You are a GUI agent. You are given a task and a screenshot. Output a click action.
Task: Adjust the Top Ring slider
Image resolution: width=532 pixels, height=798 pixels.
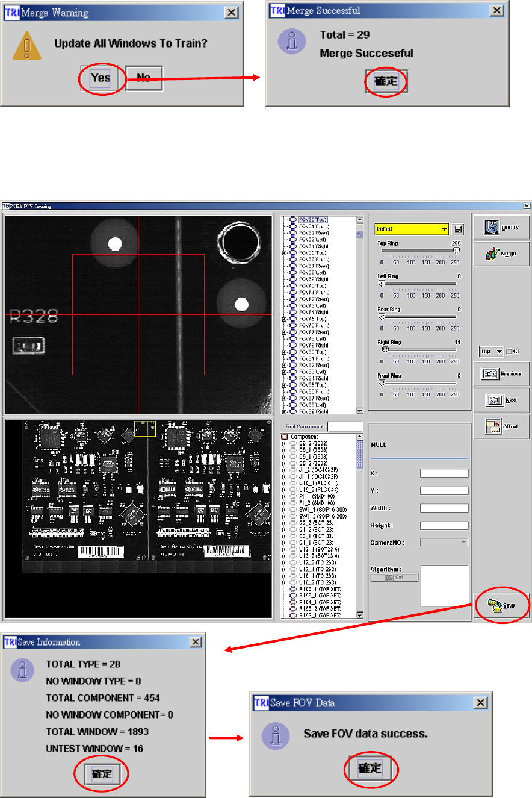(x=419, y=249)
